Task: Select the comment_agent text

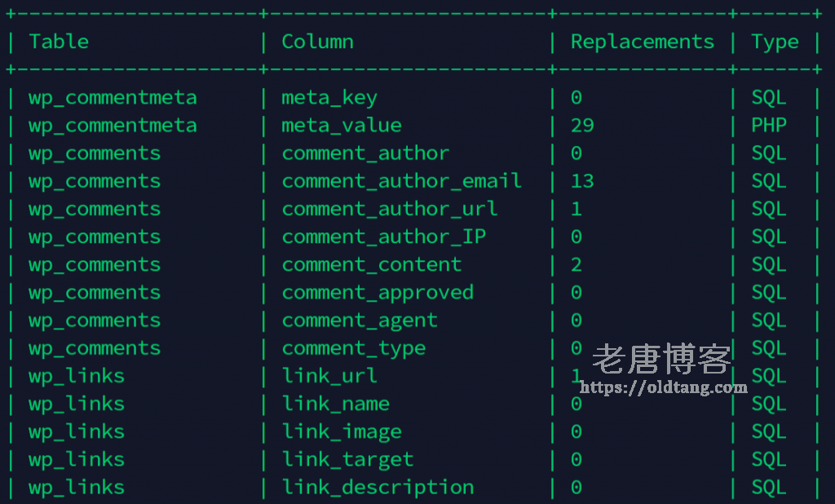Action: click(360, 321)
